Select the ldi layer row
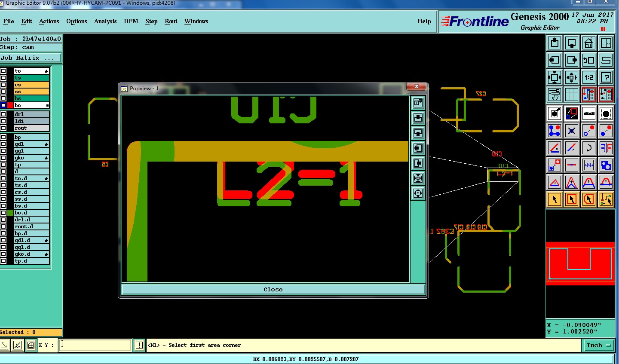The image size is (619, 364). click(31, 121)
